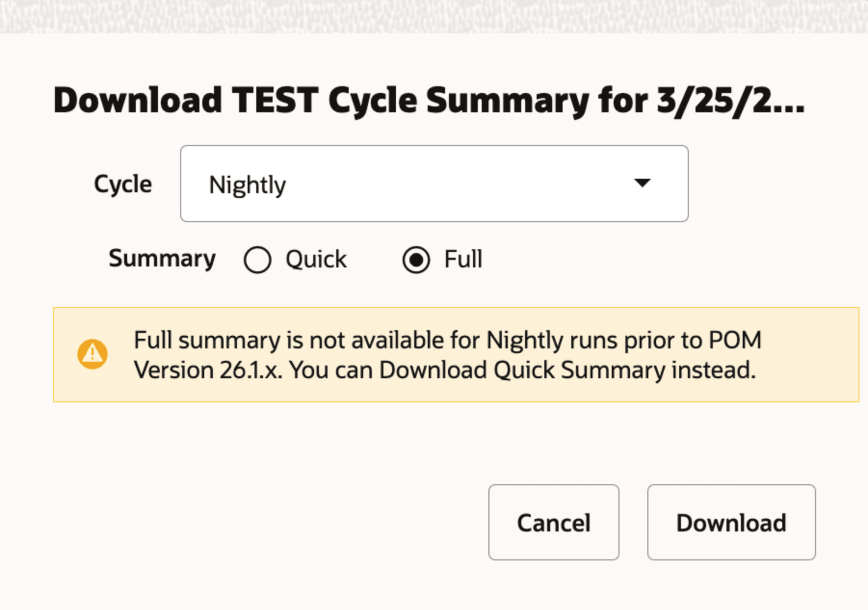The height and width of the screenshot is (610, 868).
Task: Click the Nightly value in the Cycle field
Action: (248, 184)
